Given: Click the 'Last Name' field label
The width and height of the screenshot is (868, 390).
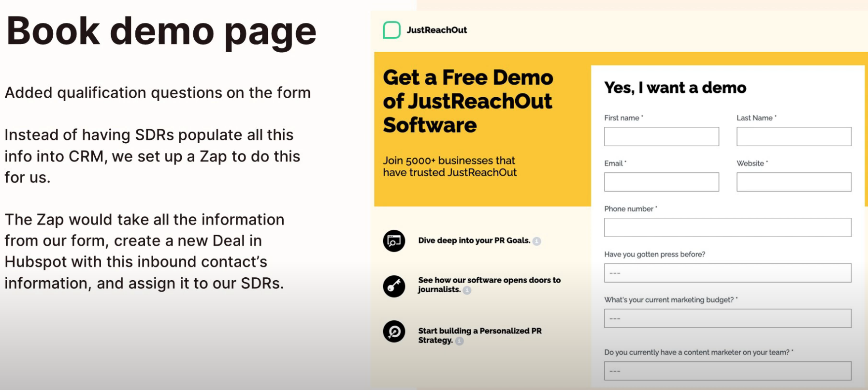Looking at the screenshot, I should click(756, 118).
